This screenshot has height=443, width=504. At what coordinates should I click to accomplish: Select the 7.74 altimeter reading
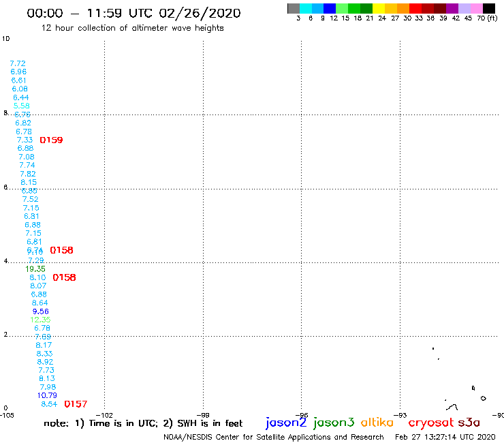[27, 165]
